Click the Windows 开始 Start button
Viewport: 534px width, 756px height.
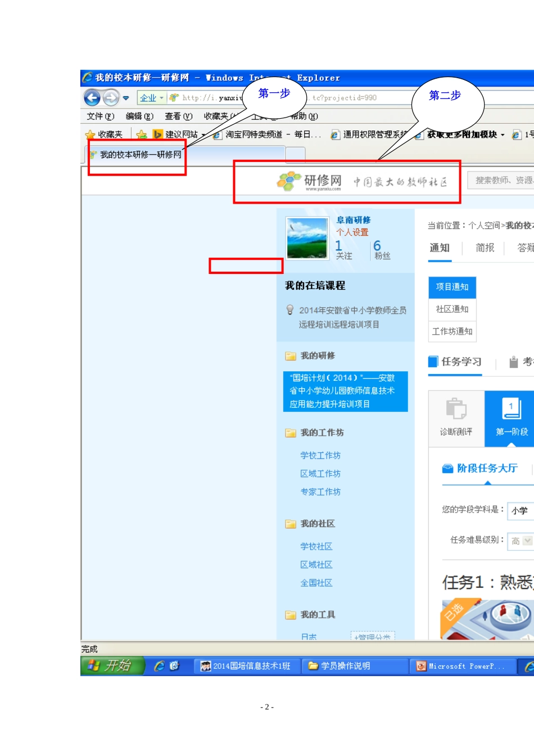click(x=114, y=666)
